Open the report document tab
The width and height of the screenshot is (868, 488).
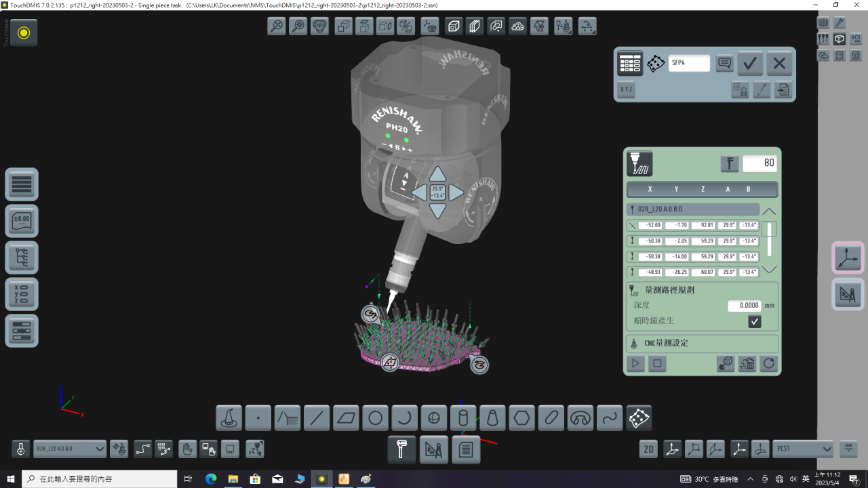click(466, 449)
